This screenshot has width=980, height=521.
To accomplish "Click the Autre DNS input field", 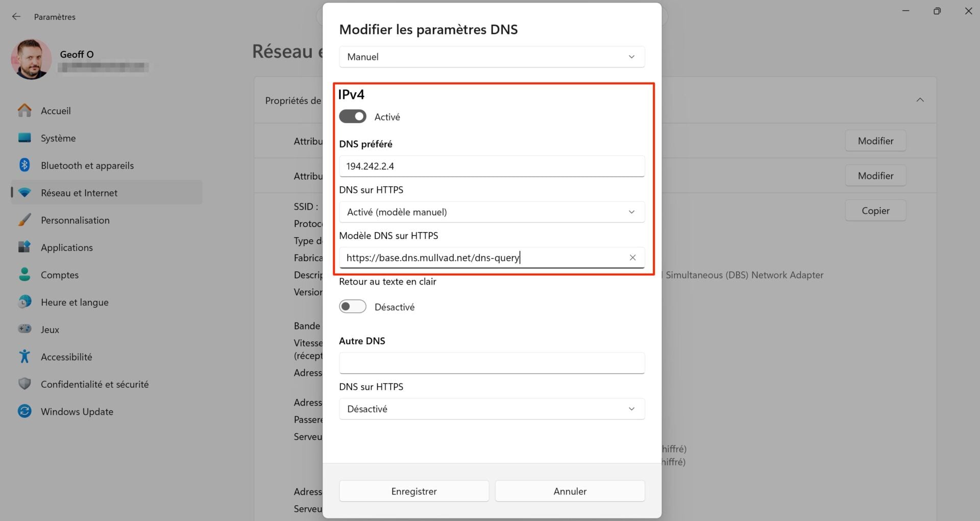I will tap(492, 363).
